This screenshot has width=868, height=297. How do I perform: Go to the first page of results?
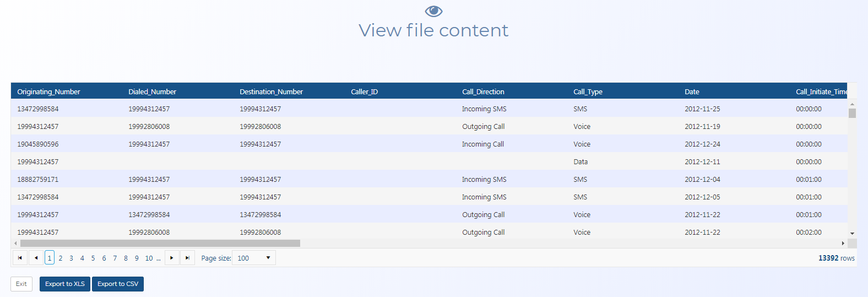(20, 258)
